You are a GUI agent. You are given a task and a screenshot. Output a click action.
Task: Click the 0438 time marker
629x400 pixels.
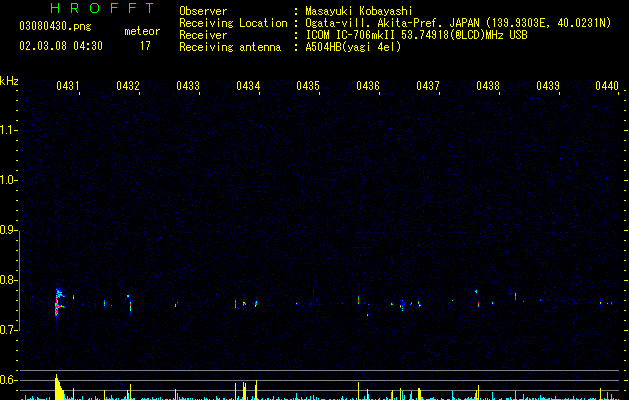pos(488,86)
